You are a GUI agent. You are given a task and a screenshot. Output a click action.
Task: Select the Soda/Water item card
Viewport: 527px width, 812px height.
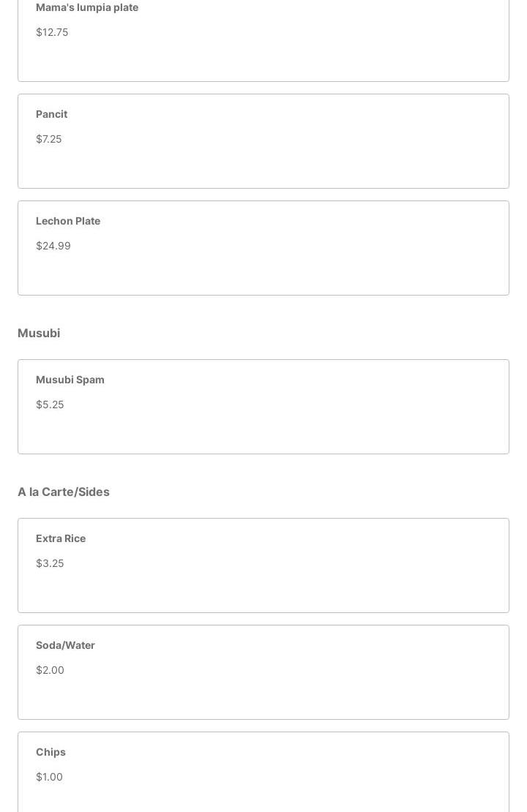click(x=263, y=672)
